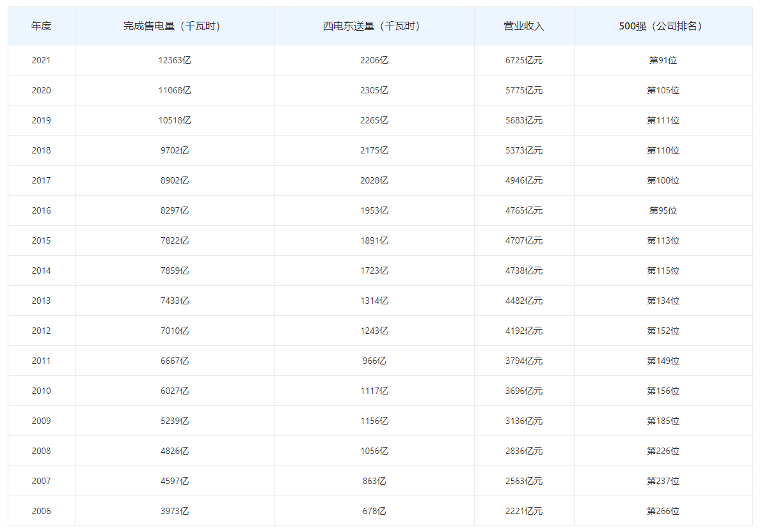The image size is (762, 532).
Task: Click the cell 10518亿
Action: coord(175,120)
